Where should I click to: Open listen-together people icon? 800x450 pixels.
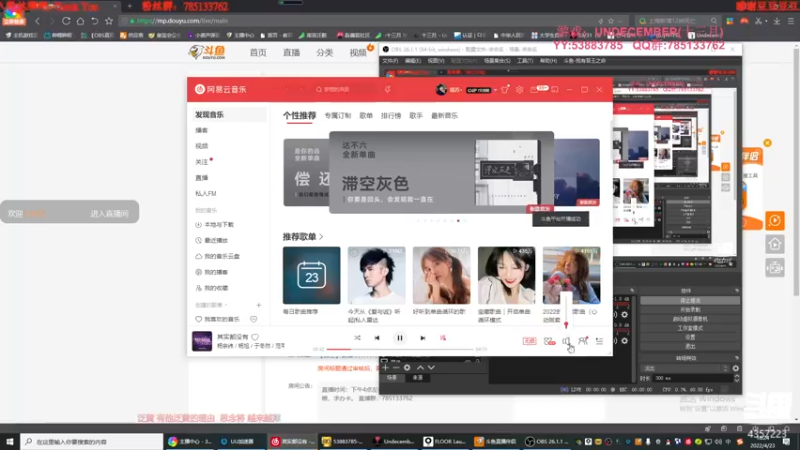[583, 341]
